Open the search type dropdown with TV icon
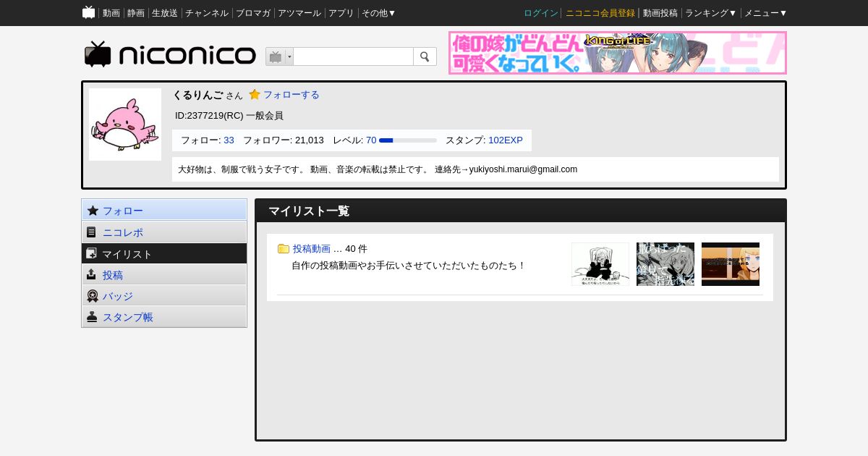Screen dimensions: 868x456 click(x=279, y=56)
